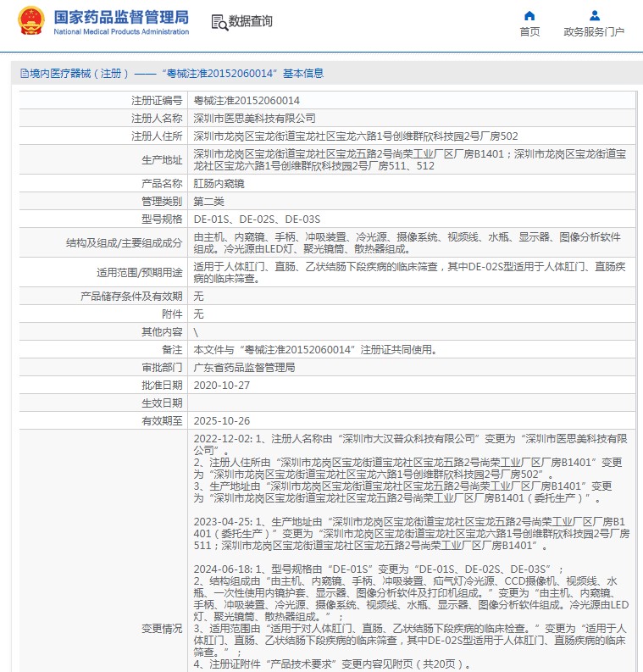Click the 备注 remark text

point(317,350)
